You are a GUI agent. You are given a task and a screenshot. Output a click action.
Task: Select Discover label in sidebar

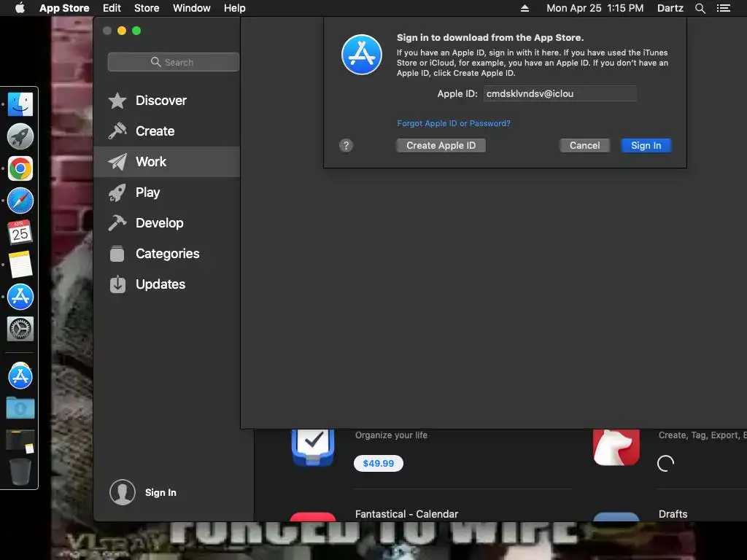(161, 101)
